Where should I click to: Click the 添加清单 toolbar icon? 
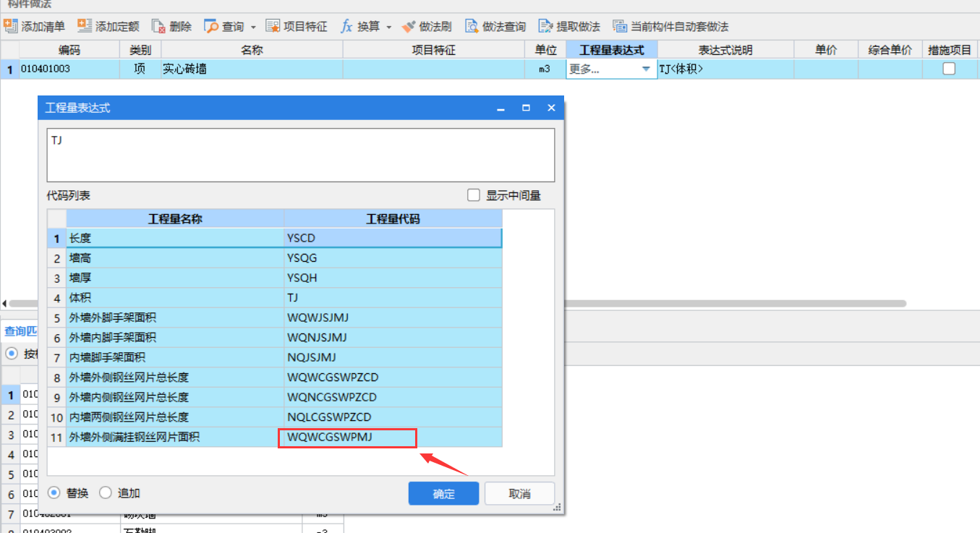tap(10, 26)
